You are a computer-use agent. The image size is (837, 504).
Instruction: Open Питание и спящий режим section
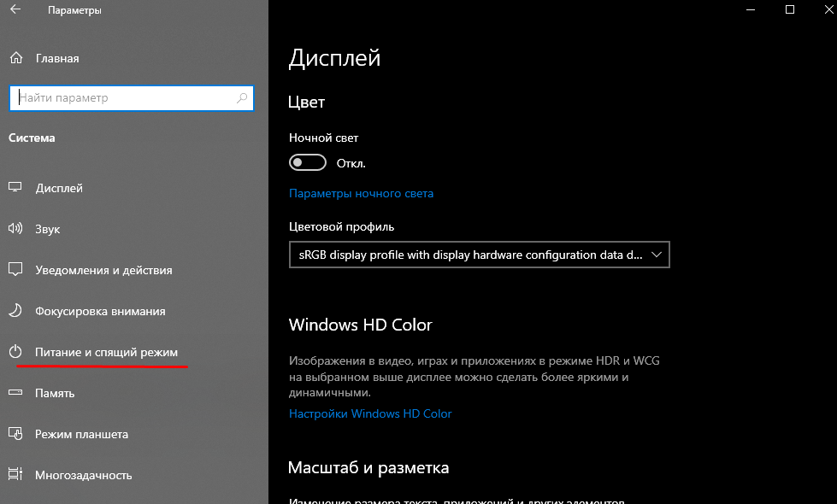(106, 352)
